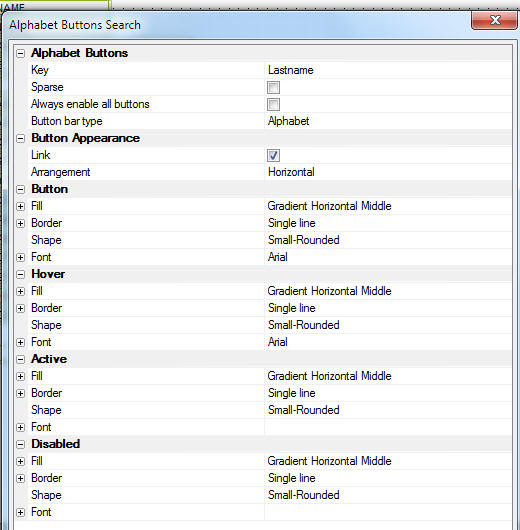Open Button bar type Alphabet value
Viewport: 520px width, 530px height.
[x=387, y=121]
